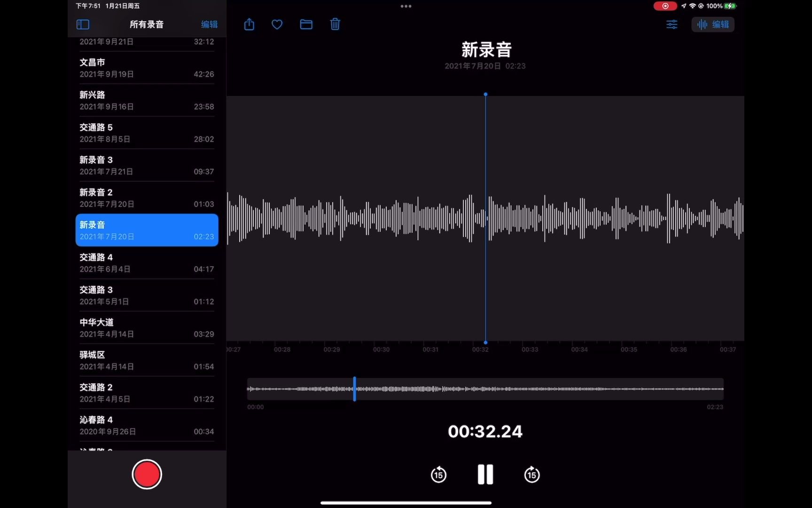Open the three-dot multitasking menu

tap(406, 6)
